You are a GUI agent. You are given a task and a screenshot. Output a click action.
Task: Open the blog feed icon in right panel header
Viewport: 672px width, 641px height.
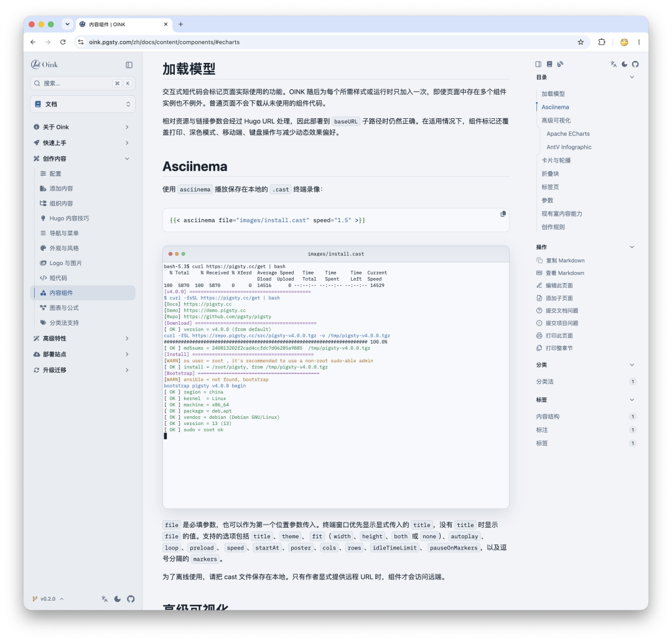[560, 64]
